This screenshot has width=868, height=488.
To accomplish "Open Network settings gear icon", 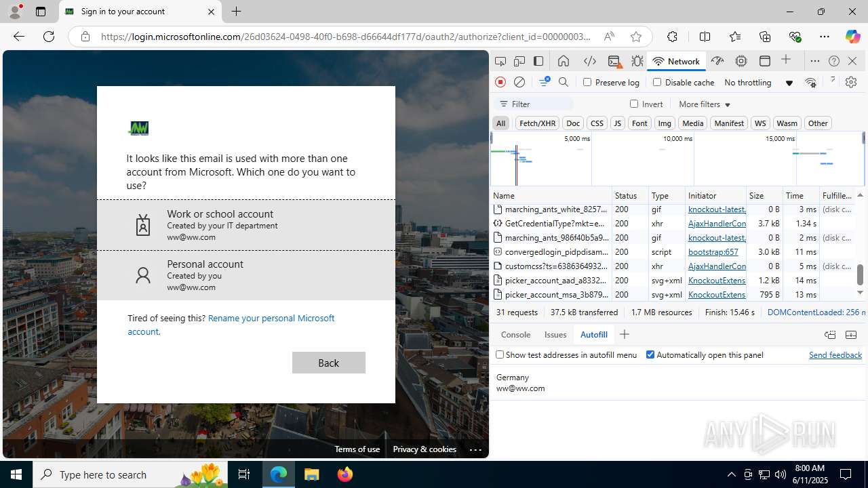I will click(851, 82).
